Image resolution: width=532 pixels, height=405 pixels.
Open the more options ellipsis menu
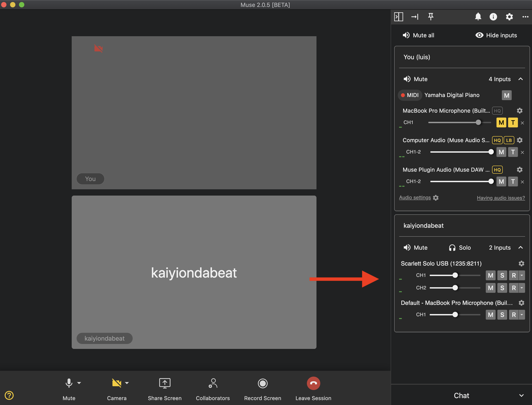click(x=525, y=17)
